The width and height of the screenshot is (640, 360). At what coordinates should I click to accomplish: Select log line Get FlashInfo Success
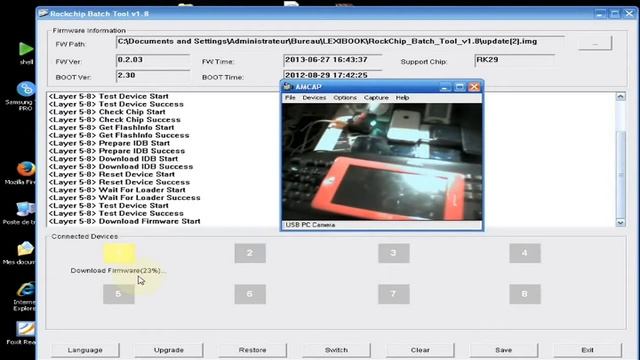[119, 135]
